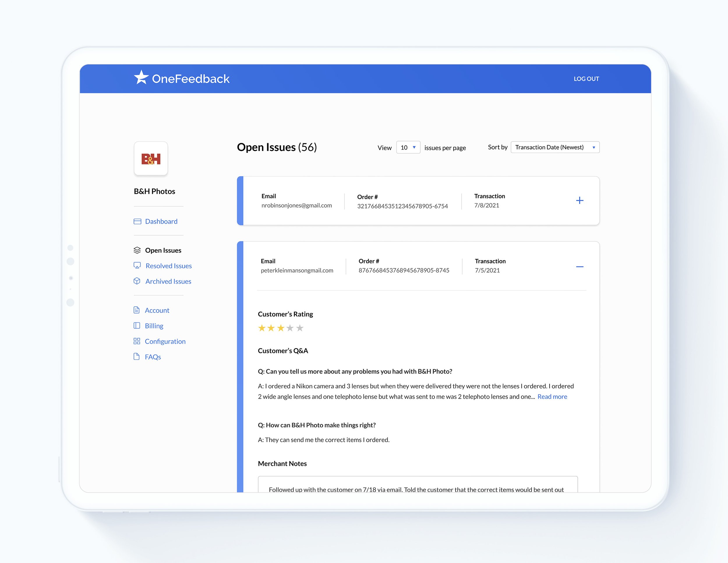Collapse the peterkleinmanson issue with minus icon
Image resolution: width=728 pixels, height=563 pixels.
[x=580, y=267]
